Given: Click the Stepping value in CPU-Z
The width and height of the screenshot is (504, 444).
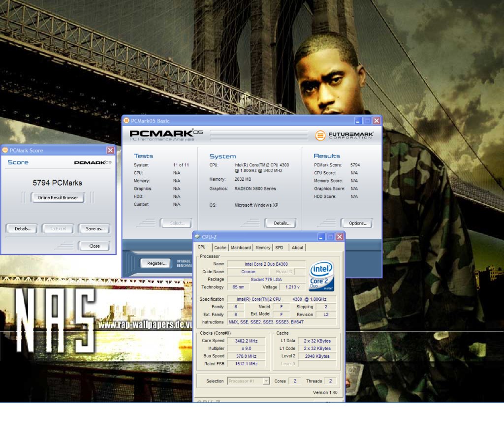Looking at the screenshot, I should (x=326, y=307).
